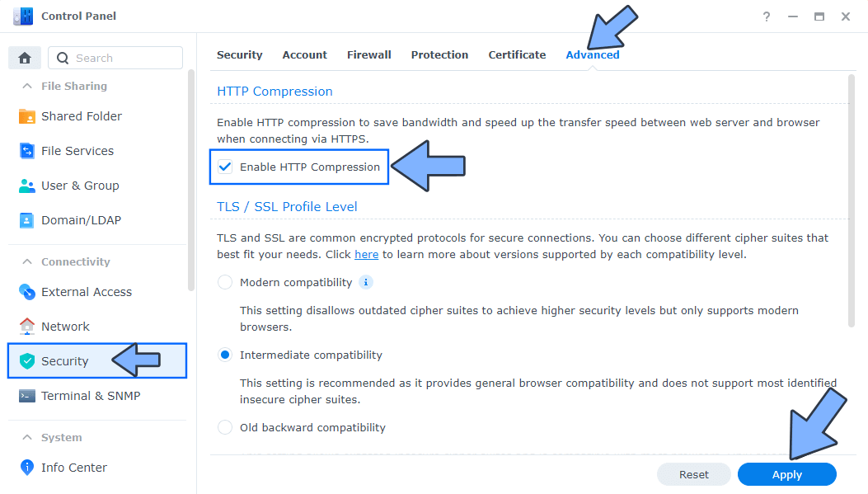This screenshot has height=494, width=868.
Task: Click the Control Panel home icon
Action: click(x=24, y=57)
